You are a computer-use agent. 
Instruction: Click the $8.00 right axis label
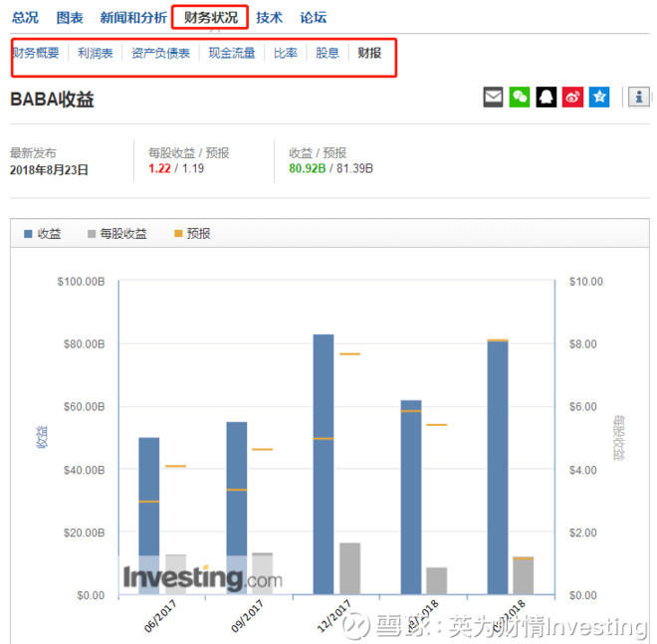[x=582, y=344]
